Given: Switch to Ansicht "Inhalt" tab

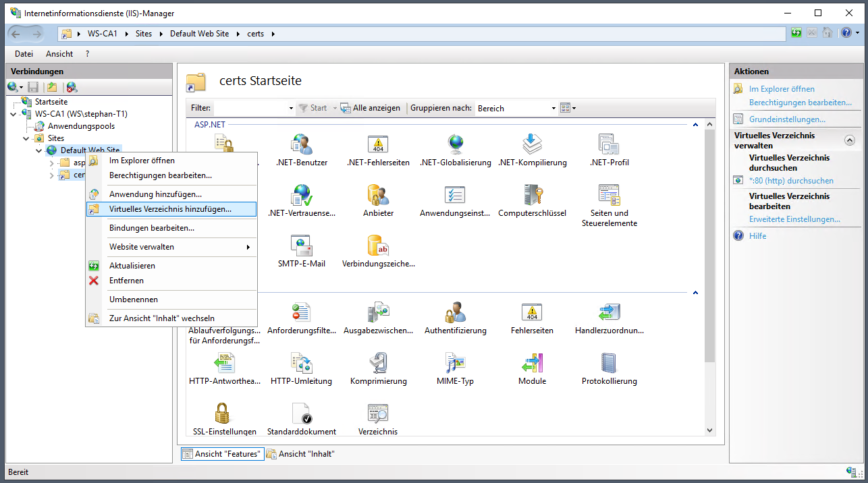Looking at the screenshot, I should tap(300, 454).
